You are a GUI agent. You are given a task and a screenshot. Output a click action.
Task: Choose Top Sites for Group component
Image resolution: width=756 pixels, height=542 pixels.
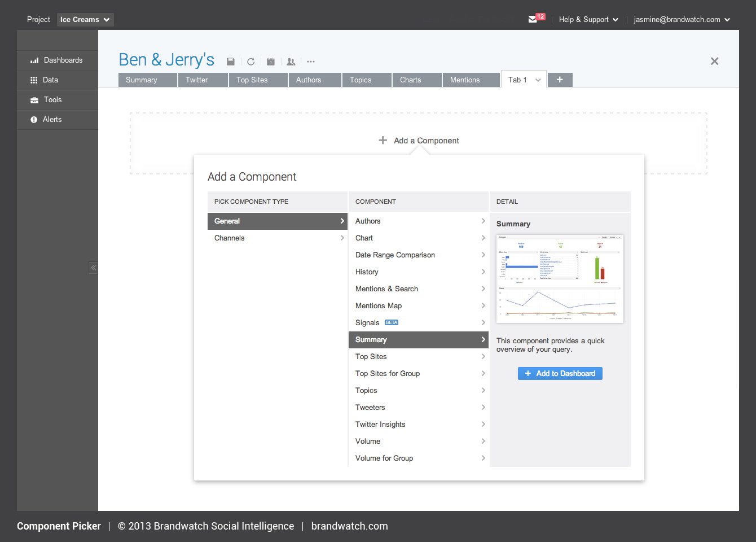click(x=418, y=374)
